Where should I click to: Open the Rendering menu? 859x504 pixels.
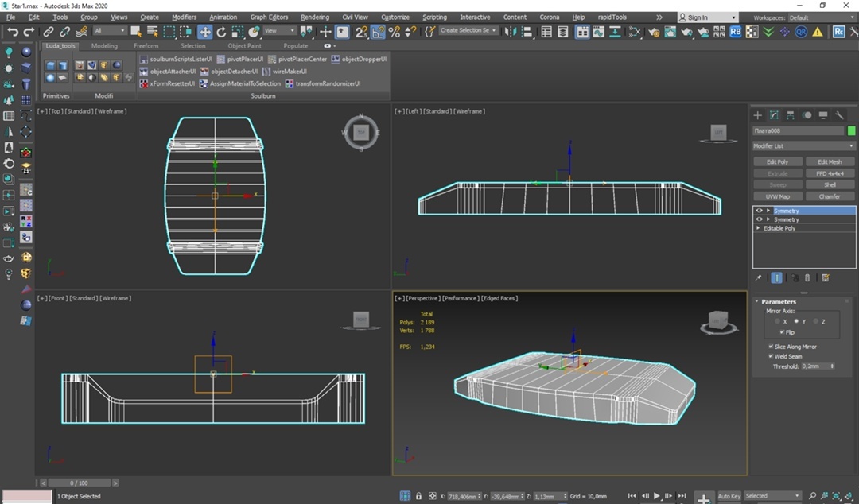(x=315, y=17)
